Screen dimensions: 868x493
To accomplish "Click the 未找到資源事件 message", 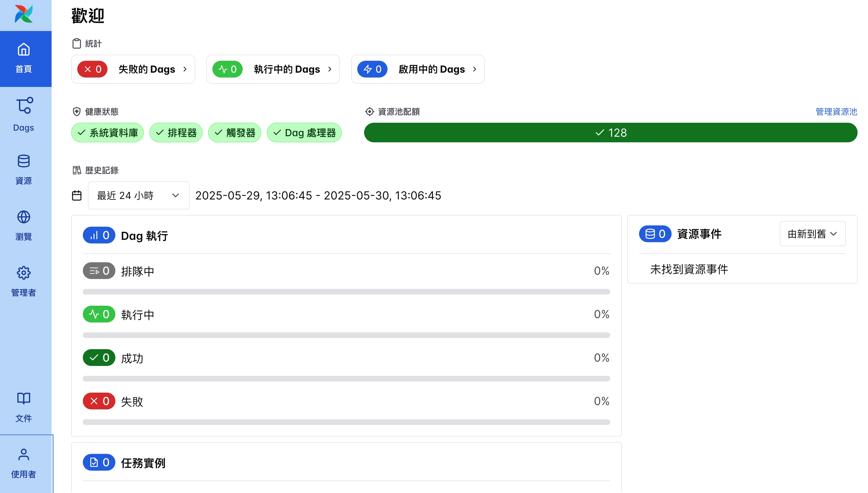I will [x=689, y=270].
